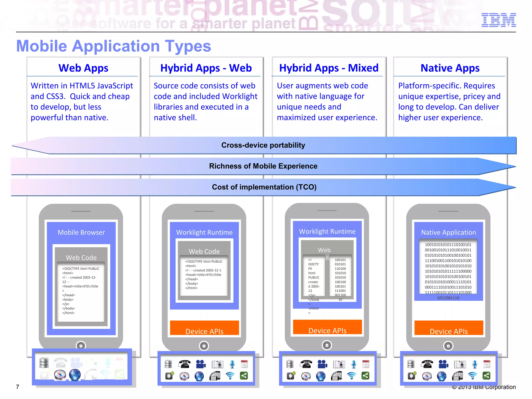Click the slide page number 7
This screenshot has height=399, width=532.
(x=18, y=387)
